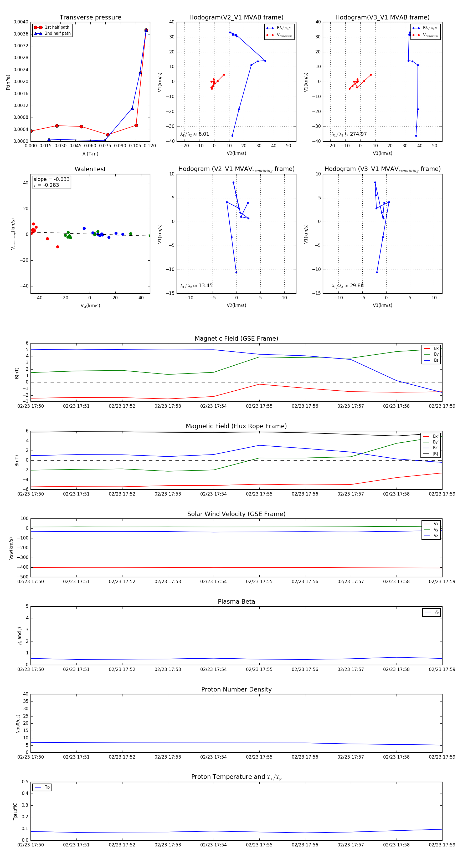This screenshot has height=868, width=473.
Task: Click the "V_A(km/s)" x-axis label of WalenTest
Action: [x=90, y=306]
